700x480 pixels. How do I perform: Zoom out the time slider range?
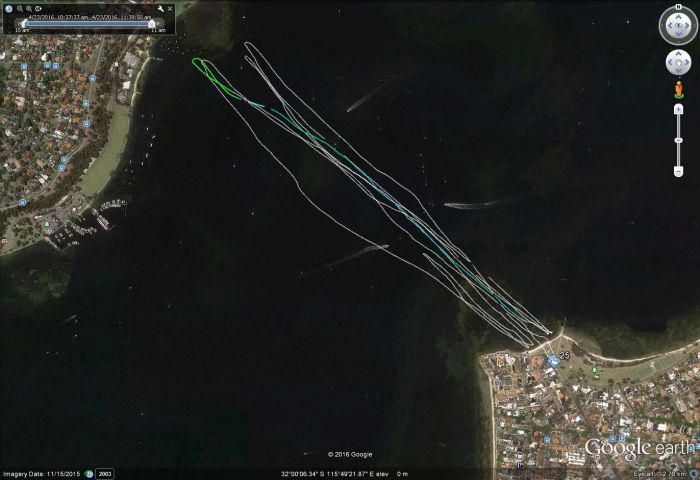(18, 8)
